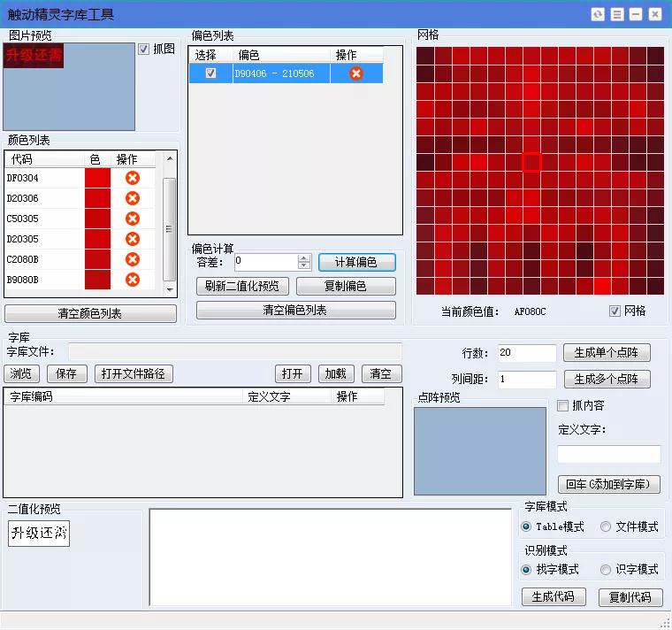Click the 行数 input showing 20

(x=527, y=352)
